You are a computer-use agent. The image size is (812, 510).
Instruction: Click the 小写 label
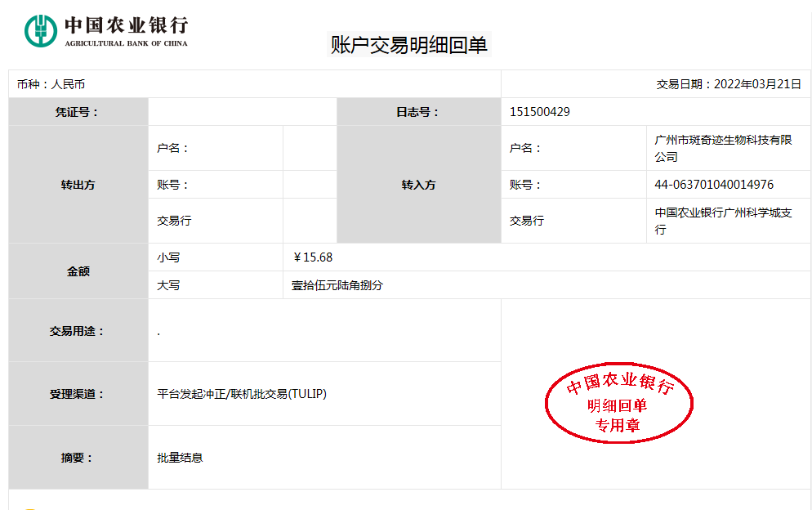pyautogui.click(x=168, y=257)
